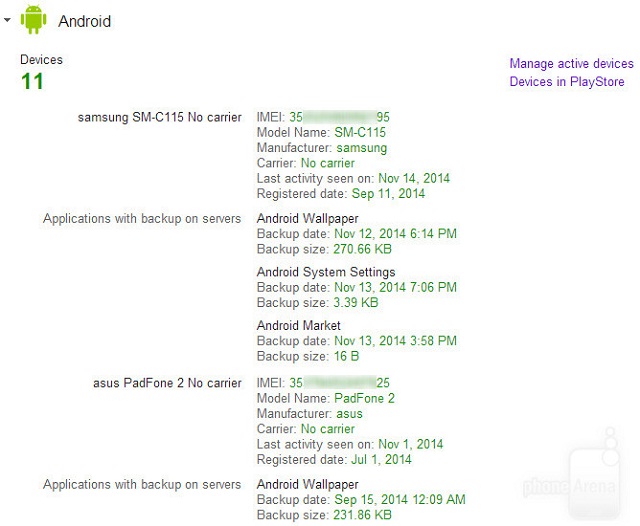Click the registered date Sep 11, 2014
Screen dimensions: 640x526
387,193
